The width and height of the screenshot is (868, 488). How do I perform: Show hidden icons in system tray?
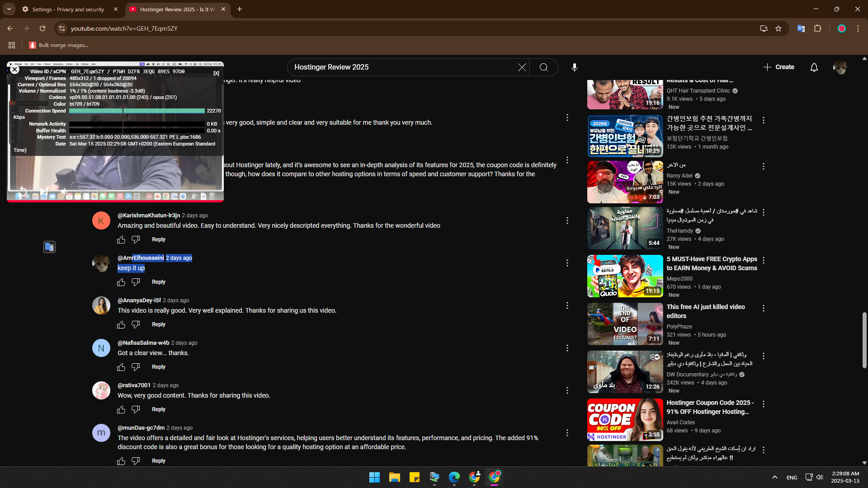[x=774, y=477]
